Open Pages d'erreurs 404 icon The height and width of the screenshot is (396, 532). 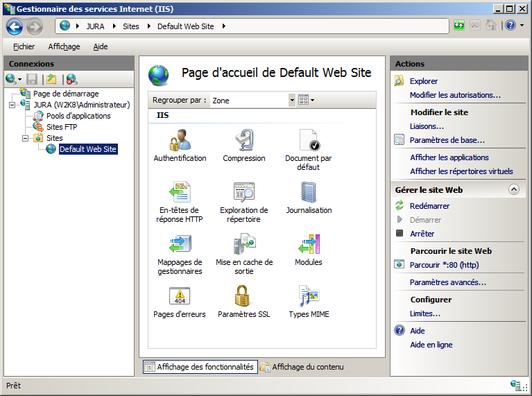click(180, 297)
